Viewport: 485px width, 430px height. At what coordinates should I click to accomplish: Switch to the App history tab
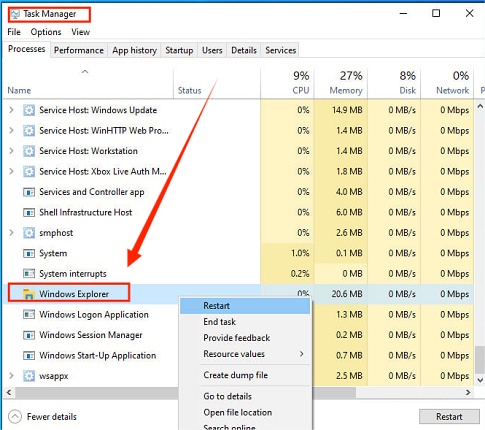click(x=134, y=50)
